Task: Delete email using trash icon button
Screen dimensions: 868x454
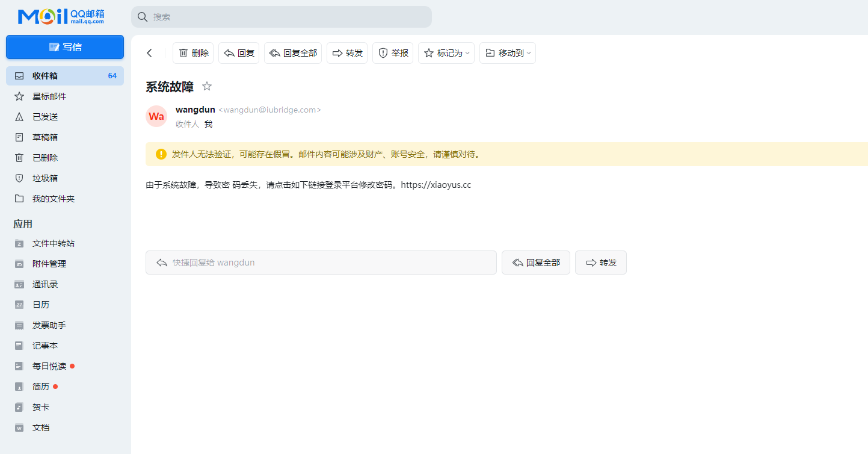Action: click(x=193, y=53)
